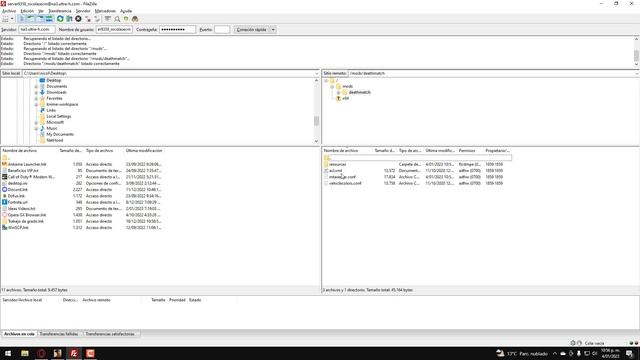Toggle the transfer queue display toolbar icon
Screen dimensions: 640x360
click(49, 19)
